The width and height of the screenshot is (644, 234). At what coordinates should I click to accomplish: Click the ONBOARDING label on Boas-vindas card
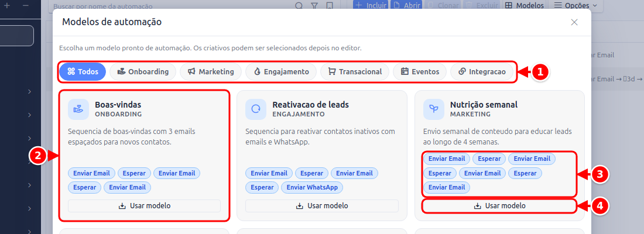pyautogui.click(x=118, y=114)
